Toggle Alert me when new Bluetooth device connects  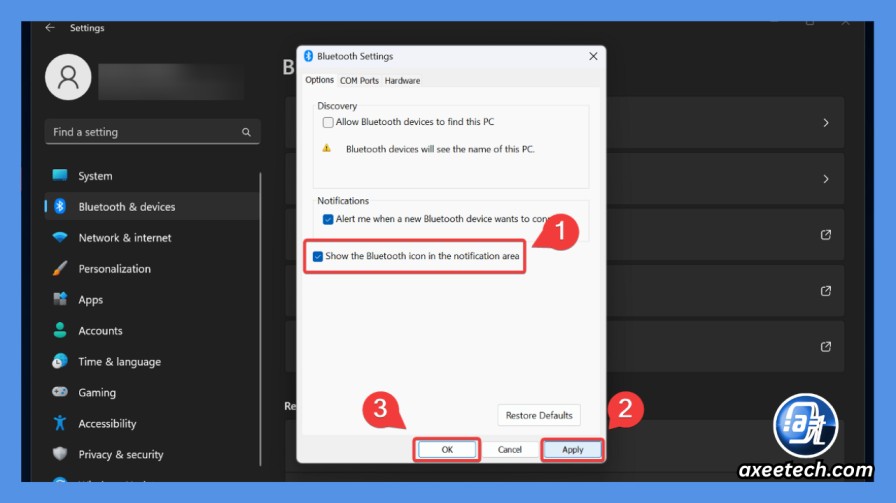(328, 219)
